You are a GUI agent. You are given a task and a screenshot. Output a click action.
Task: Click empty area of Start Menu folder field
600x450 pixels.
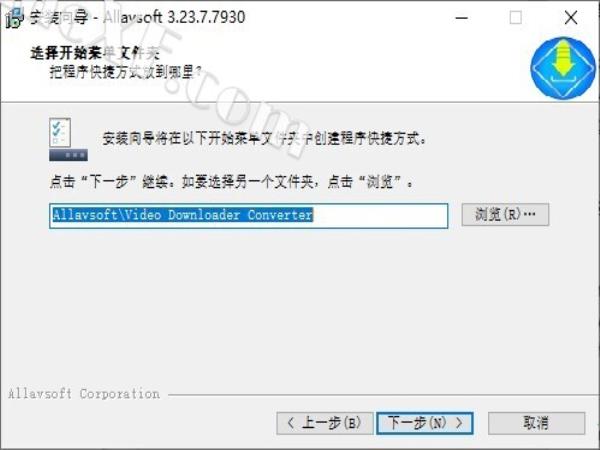tap(380, 216)
